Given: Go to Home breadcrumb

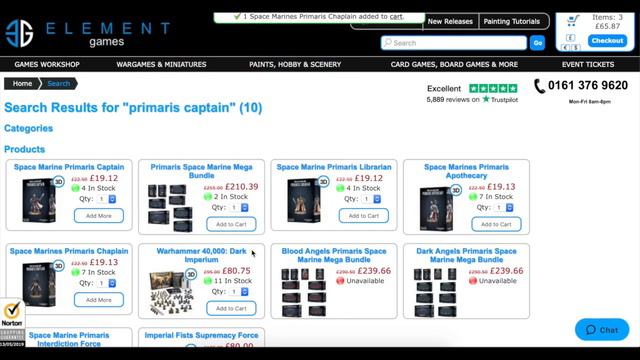Looking at the screenshot, I should pyautogui.click(x=22, y=83).
